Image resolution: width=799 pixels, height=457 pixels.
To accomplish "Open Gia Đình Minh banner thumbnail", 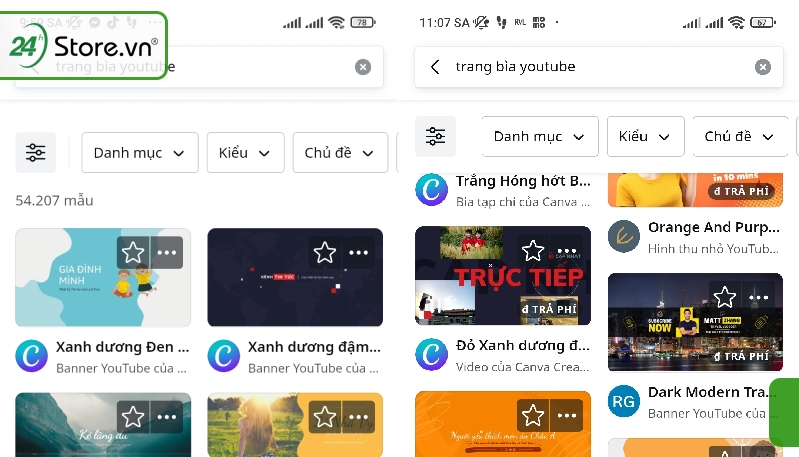I will (103, 277).
